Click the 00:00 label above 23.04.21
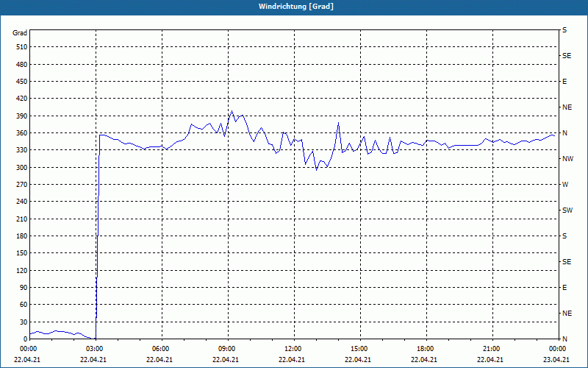Viewport: 588px width, 368px height. pyautogui.click(x=556, y=349)
